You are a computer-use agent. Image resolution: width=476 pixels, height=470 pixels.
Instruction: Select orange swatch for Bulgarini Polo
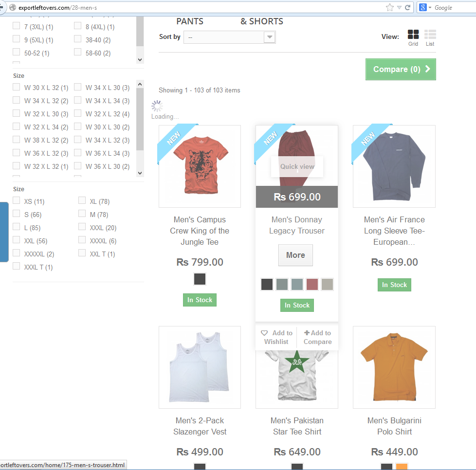coord(402,467)
